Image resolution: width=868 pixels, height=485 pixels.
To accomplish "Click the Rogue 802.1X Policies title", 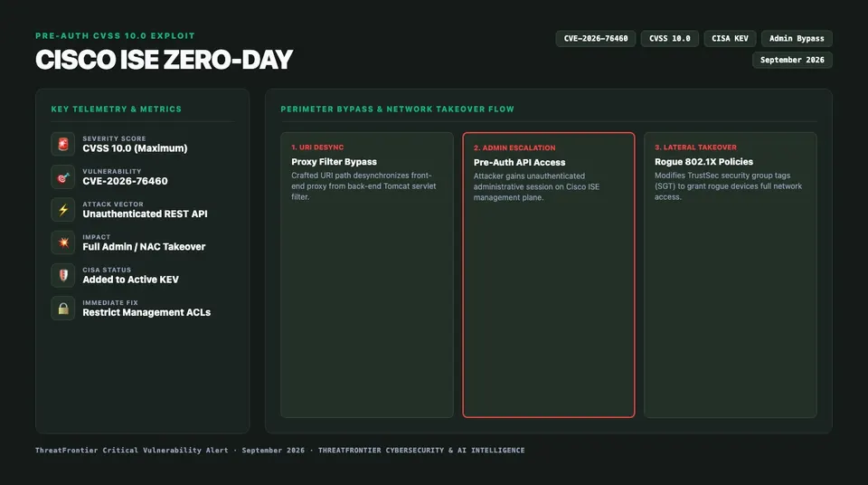I will (x=703, y=162).
